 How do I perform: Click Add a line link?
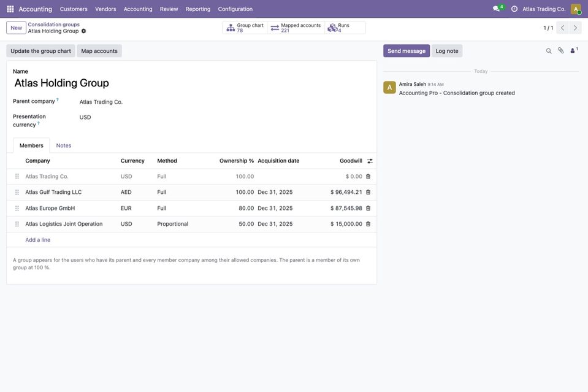tap(37, 240)
